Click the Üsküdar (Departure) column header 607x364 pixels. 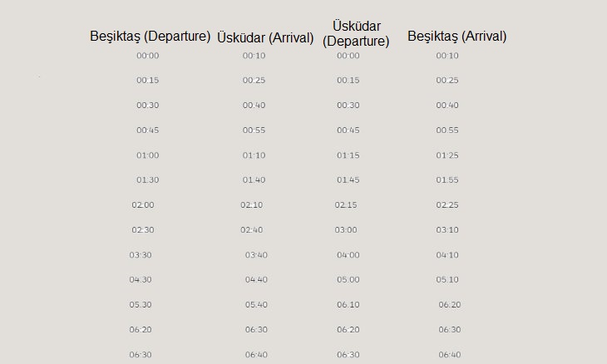(x=356, y=33)
